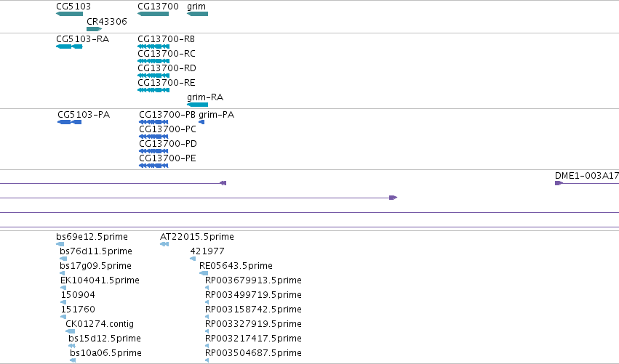Click the bs17g09.5prime label
Viewport: 619px width, 364px height.
pos(95,266)
